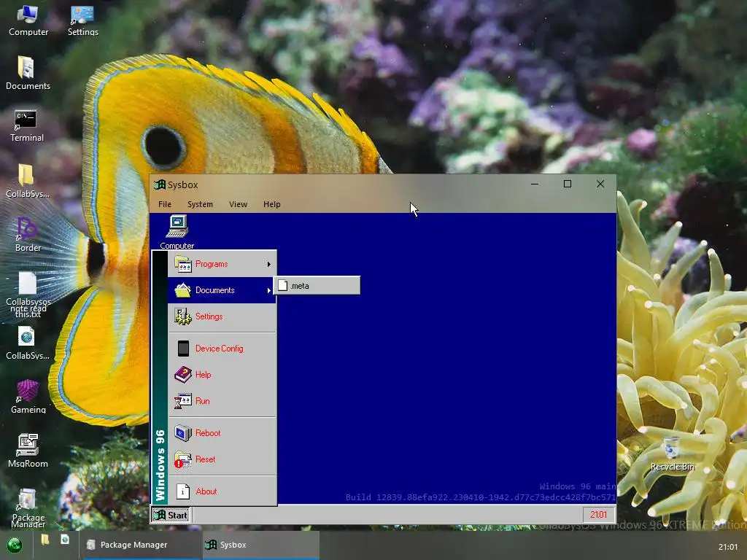Click the Reboot monitor icon in Start menu
This screenshot has height=560, width=747.
click(x=182, y=433)
